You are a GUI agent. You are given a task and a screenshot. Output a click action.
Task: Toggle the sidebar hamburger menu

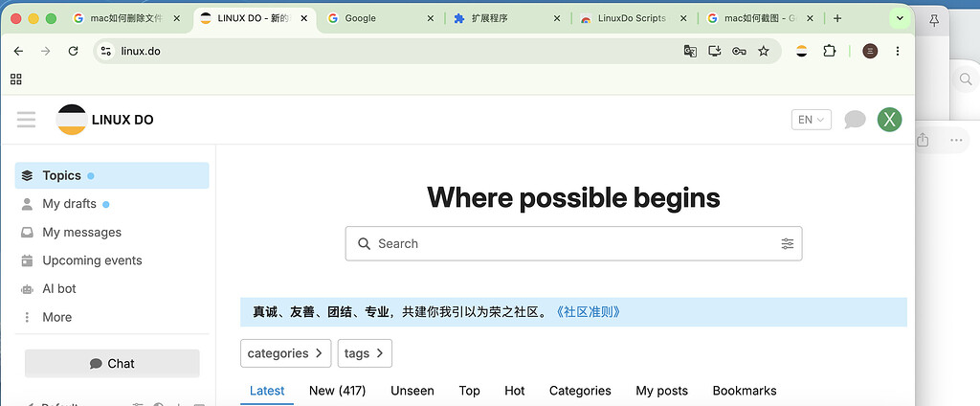26,119
